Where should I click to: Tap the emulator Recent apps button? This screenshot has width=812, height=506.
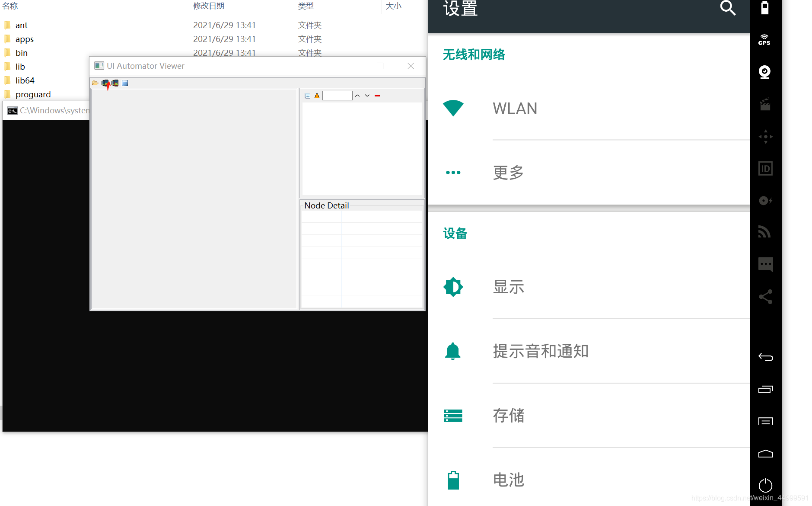click(765, 389)
